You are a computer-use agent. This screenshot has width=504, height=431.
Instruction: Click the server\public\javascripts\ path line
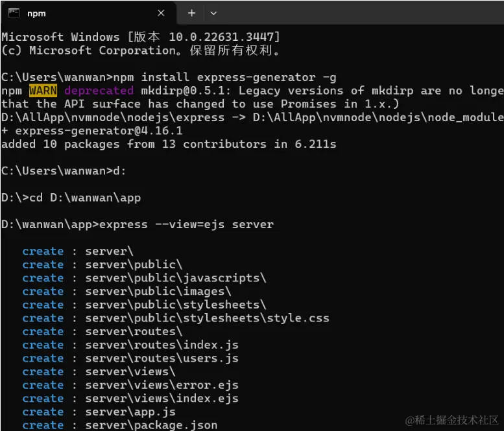(x=176, y=278)
